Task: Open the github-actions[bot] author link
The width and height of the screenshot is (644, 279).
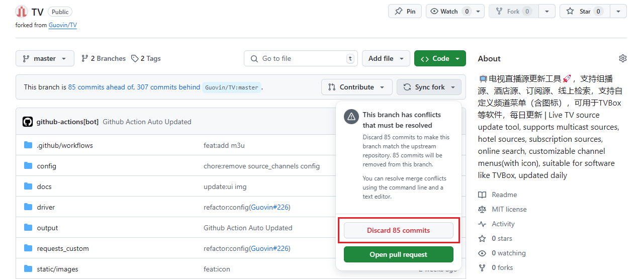Action: point(67,122)
